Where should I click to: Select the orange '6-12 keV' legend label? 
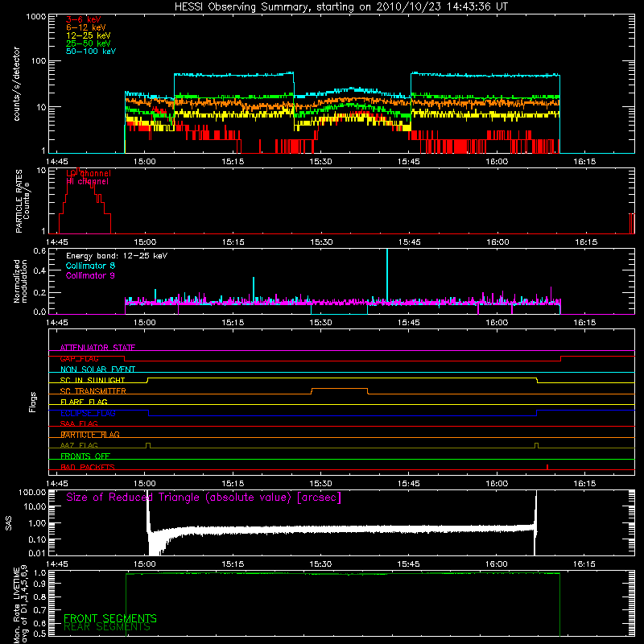(x=85, y=27)
